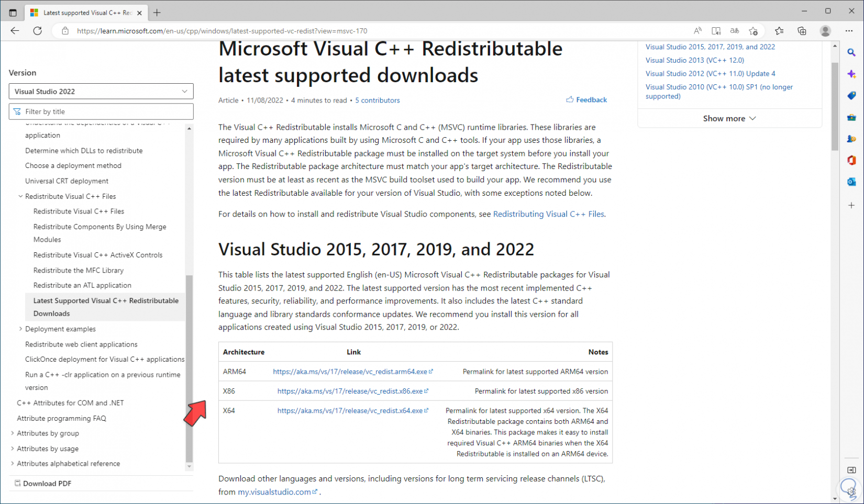The image size is (864, 504).
Task: Open Attribute programming FAQ article
Action: click(61, 418)
